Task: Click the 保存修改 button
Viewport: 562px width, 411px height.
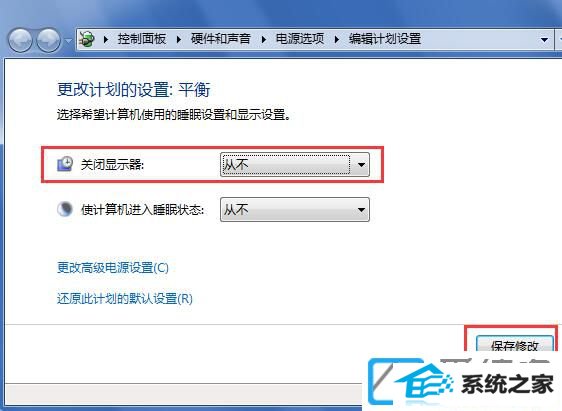Action: click(x=514, y=345)
